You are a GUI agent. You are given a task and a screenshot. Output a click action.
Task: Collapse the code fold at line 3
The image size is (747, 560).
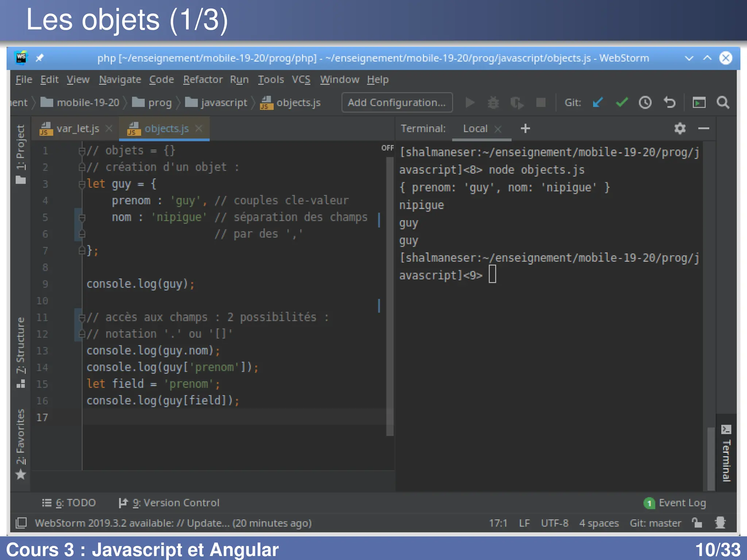click(x=82, y=184)
